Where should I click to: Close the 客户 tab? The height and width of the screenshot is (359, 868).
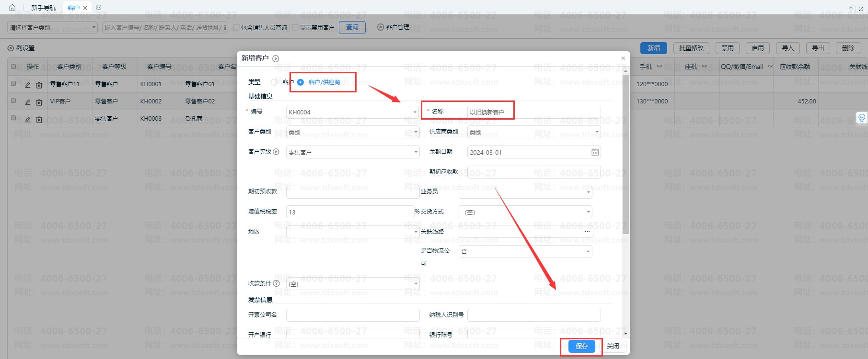[x=85, y=8]
